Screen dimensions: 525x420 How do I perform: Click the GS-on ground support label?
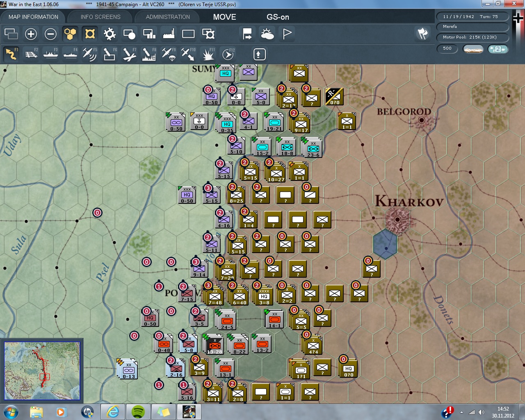click(x=278, y=17)
